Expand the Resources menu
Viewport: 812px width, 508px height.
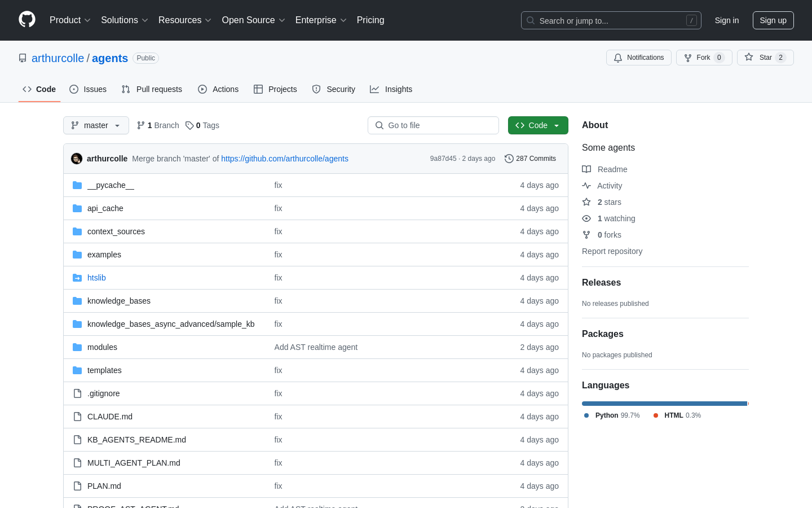pyautogui.click(x=185, y=20)
